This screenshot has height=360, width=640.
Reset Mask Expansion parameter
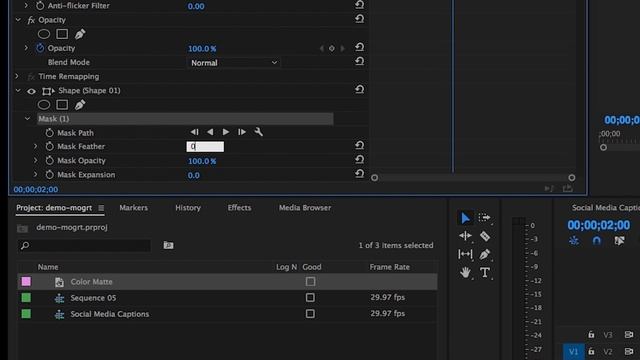359,174
